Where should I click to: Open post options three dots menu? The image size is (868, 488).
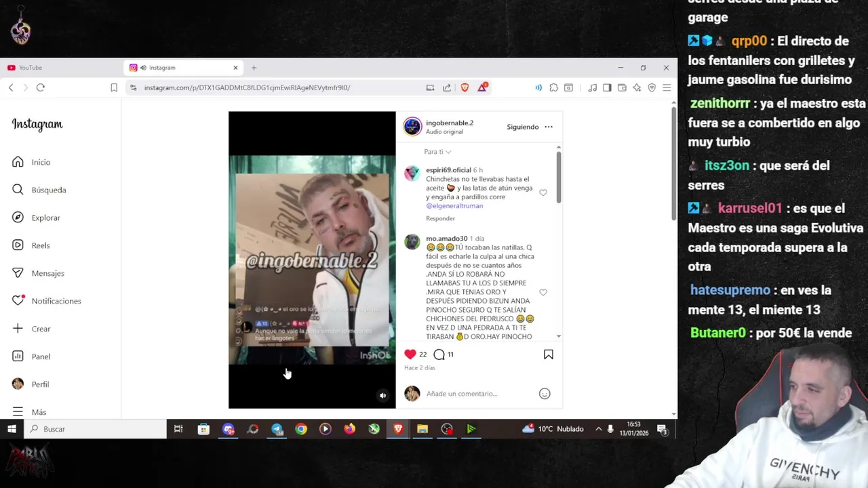(549, 127)
